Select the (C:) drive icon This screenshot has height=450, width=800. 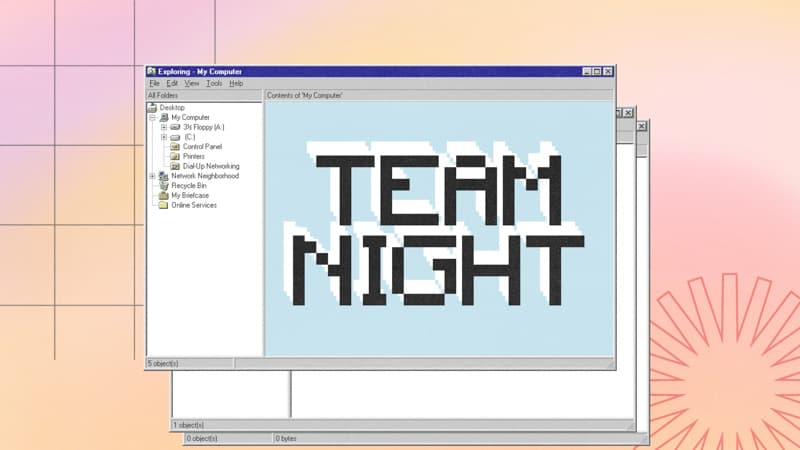[x=175, y=137]
